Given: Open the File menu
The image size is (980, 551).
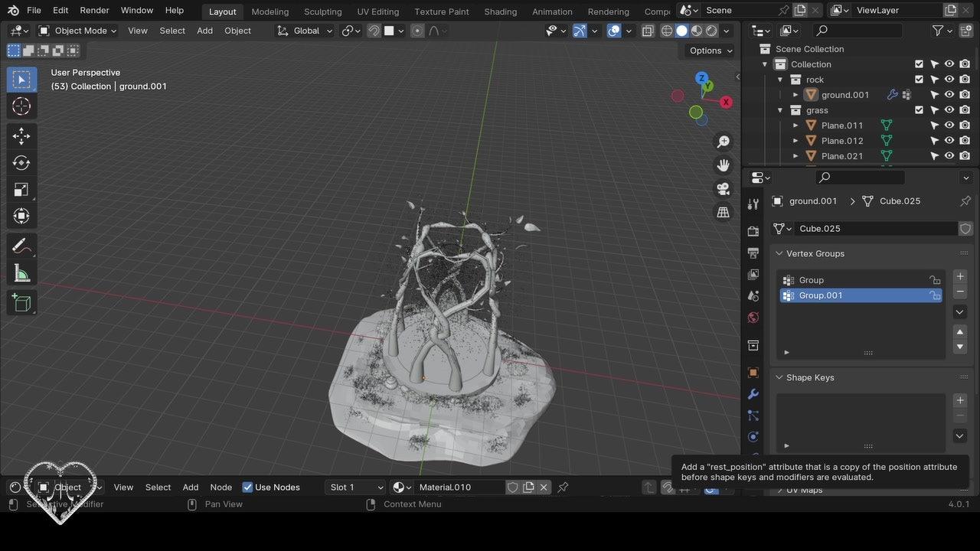Looking at the screenshot, I should coord(34,11).
